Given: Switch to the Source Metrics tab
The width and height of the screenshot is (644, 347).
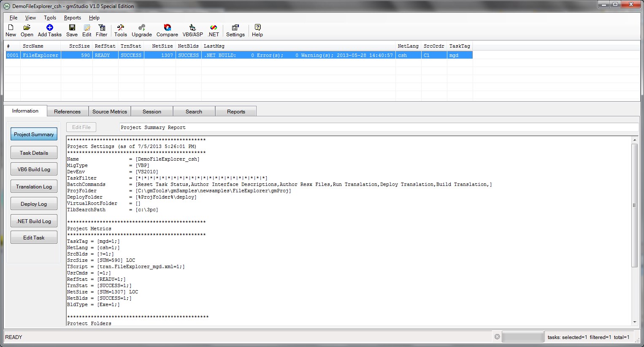Looking at the screenshot, I should (110, 112).
